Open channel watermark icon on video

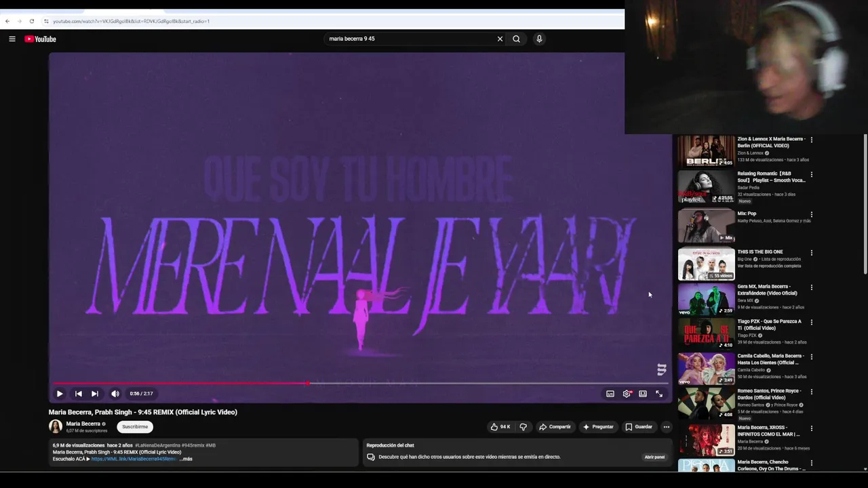(x=662, y=369)
